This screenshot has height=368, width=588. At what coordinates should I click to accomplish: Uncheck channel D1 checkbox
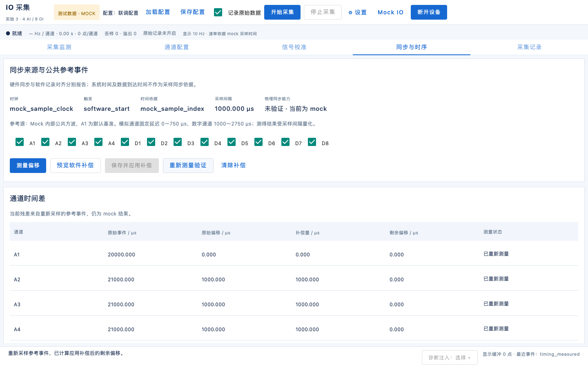tap(125, 142)
